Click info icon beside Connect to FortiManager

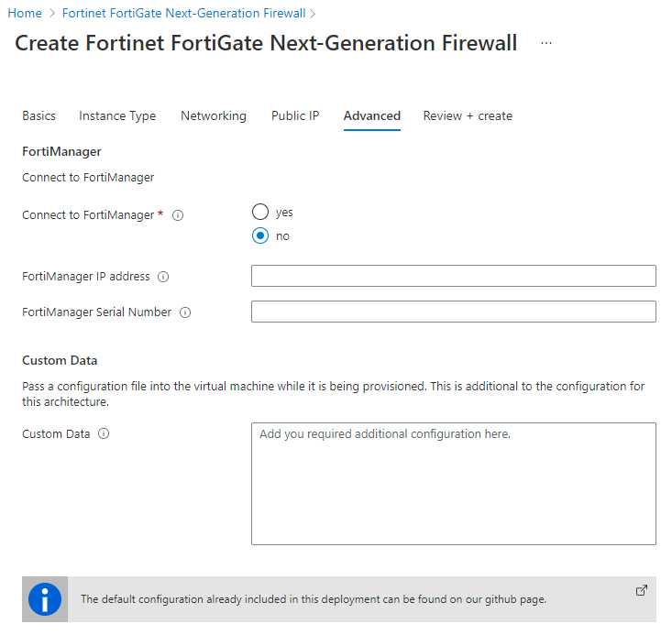[x=178, y=215]
